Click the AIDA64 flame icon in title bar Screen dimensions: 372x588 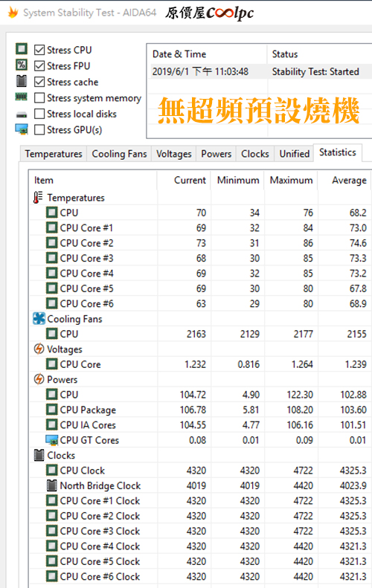pos(13,13)
